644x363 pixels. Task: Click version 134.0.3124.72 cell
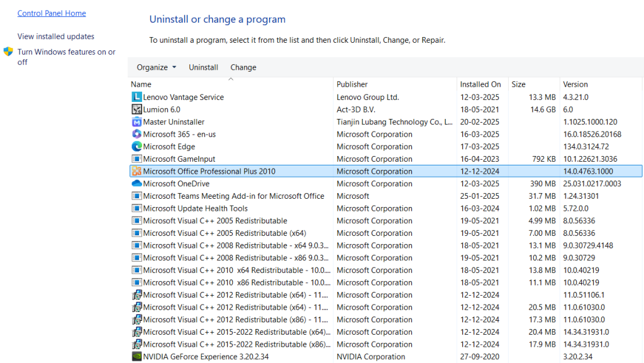pyautogui.click(x=586, y=146)
